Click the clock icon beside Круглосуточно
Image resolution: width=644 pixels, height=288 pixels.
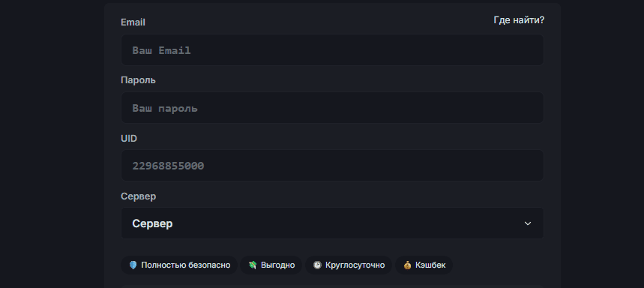pyautogui.click(x=317, y=265)
